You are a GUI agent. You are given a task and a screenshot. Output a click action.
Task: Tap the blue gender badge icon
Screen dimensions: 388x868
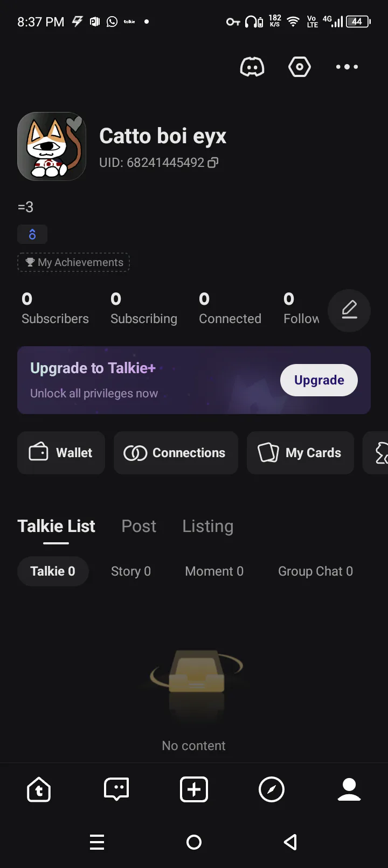pos(32,234)
